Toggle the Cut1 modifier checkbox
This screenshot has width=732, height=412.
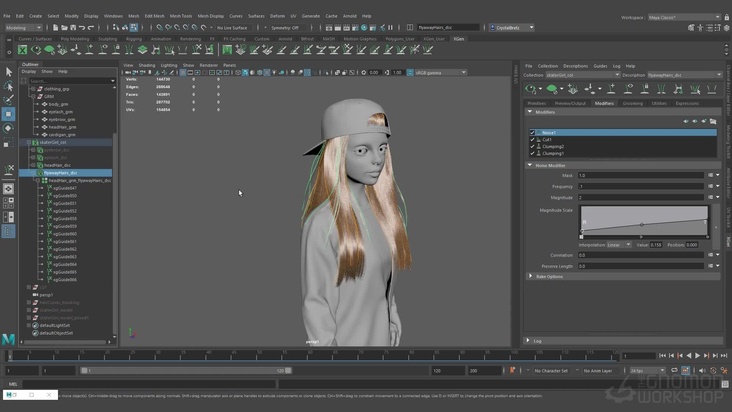pyautogui.click(x=533, y=140)
